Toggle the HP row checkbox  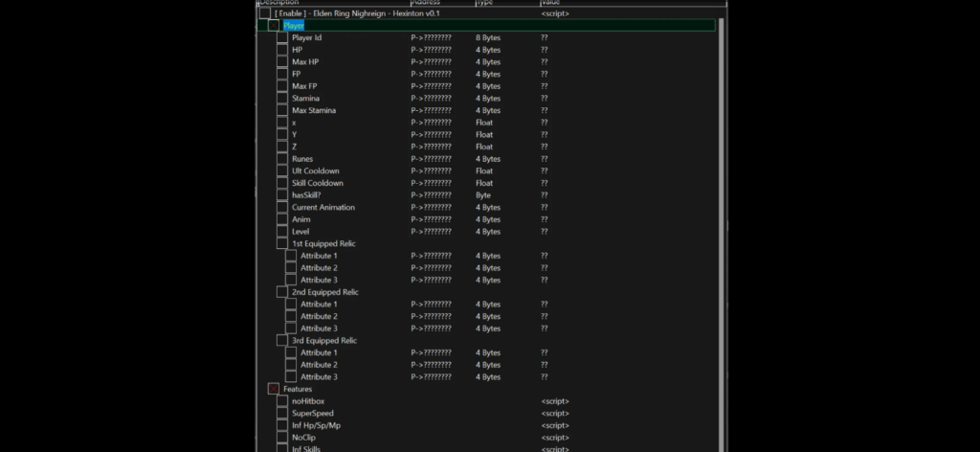coord(282,50)
